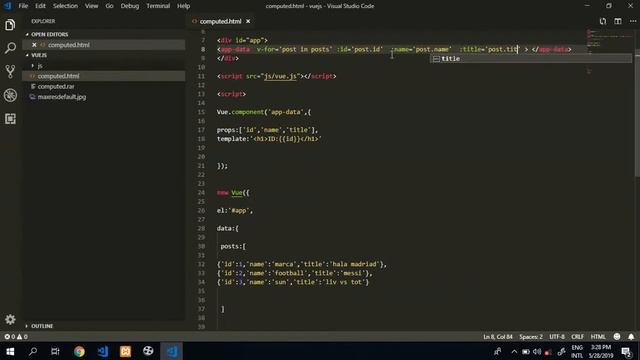Close computed.html in Open Editors list
The height and width of the screenshot is (360, 640).
tap(34, 45)
